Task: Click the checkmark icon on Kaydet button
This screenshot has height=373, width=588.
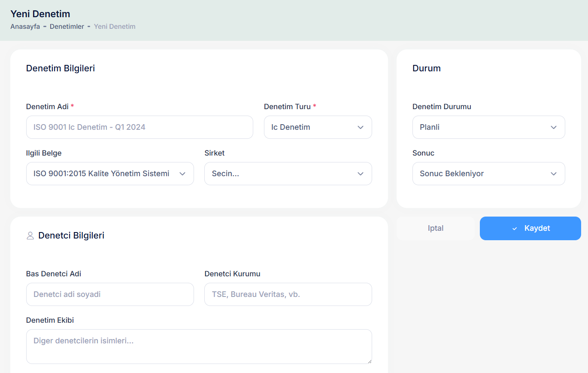Action: tap(515, 229)
